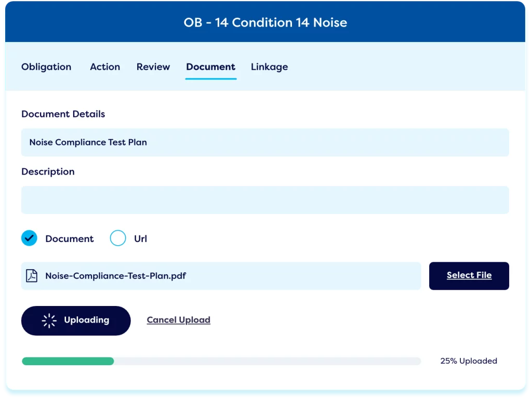Click the filename Noise-Compliance-Test-Plan.pdf

coord(115,276)
